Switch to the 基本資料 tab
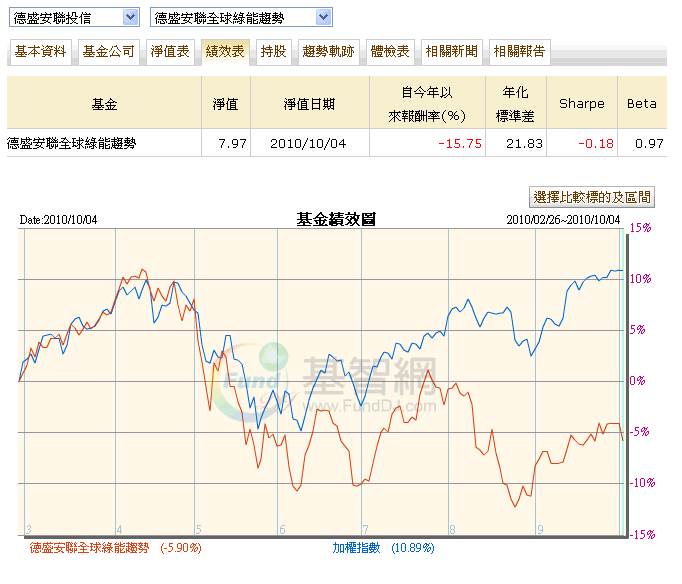682x584 pixels. tap(40, 52)
